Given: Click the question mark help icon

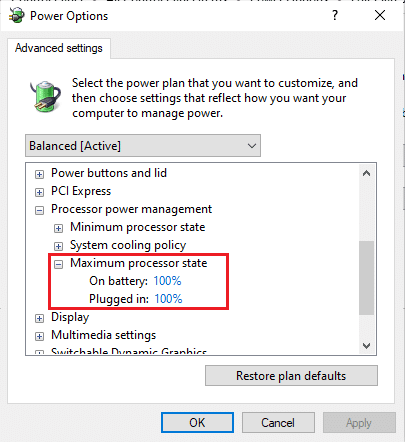Looking at the screenshot, I should click(335, 15).
